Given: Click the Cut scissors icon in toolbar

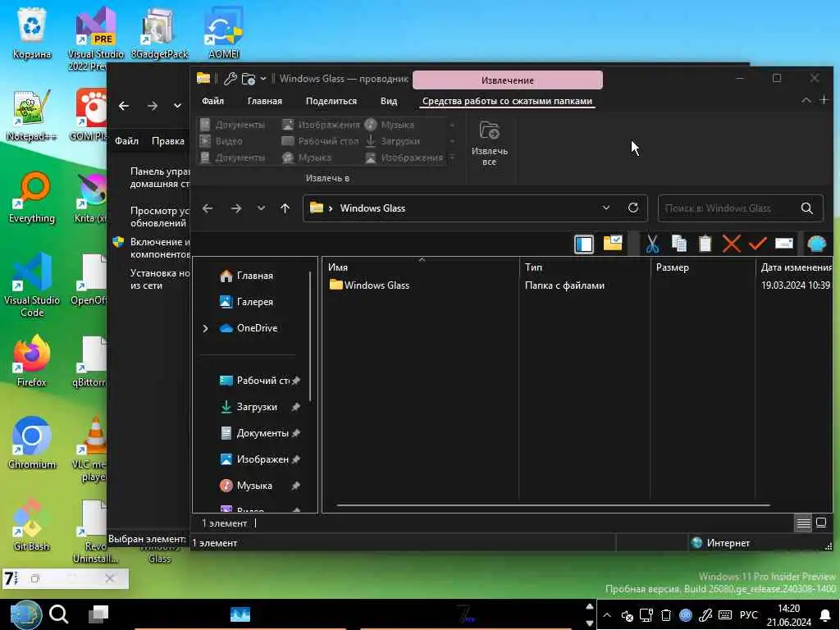Looking at the screenshot, I should (x=652, y=244).
